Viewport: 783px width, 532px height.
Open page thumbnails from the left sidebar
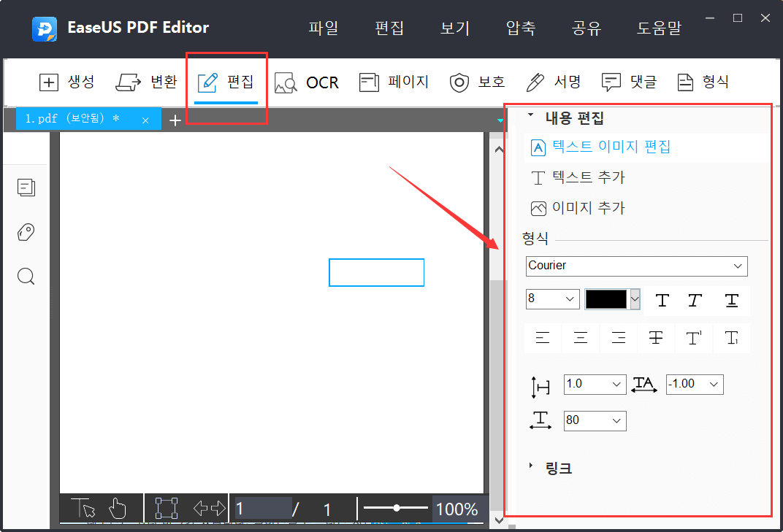[26, 188]
